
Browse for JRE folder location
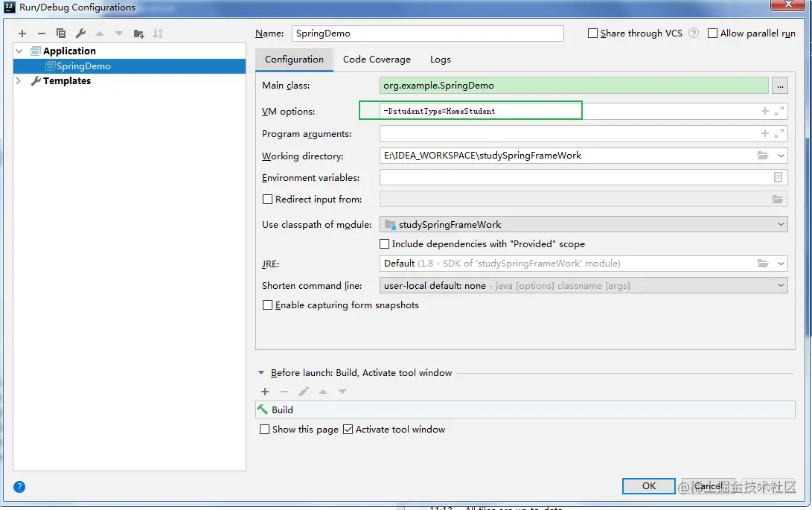pyautogui.click(x=763, y=264)
